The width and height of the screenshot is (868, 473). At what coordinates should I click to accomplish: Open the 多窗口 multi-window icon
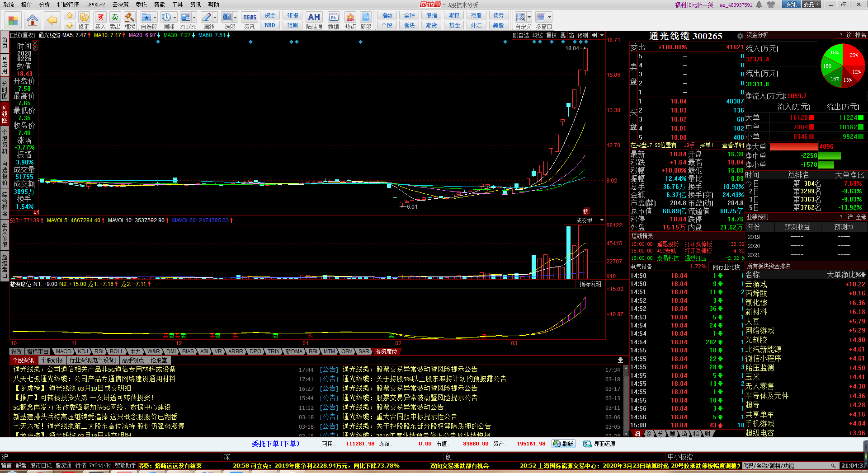click(x=541, y=18)
